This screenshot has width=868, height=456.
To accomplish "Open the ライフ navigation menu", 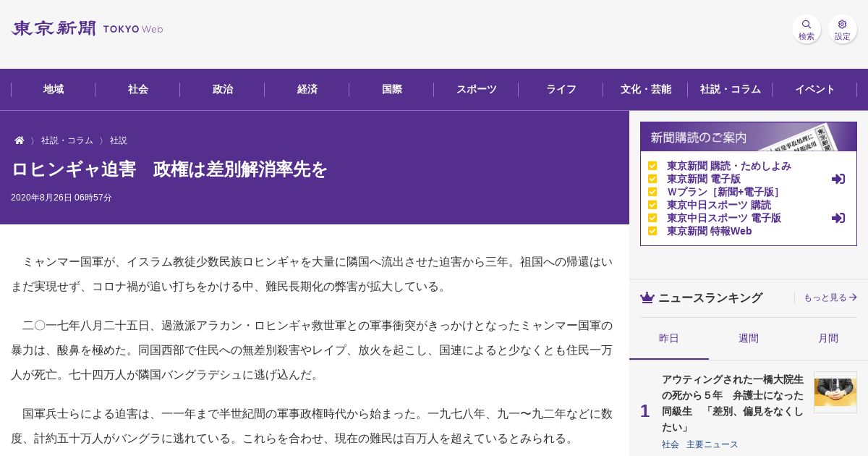I will (561, 90).
